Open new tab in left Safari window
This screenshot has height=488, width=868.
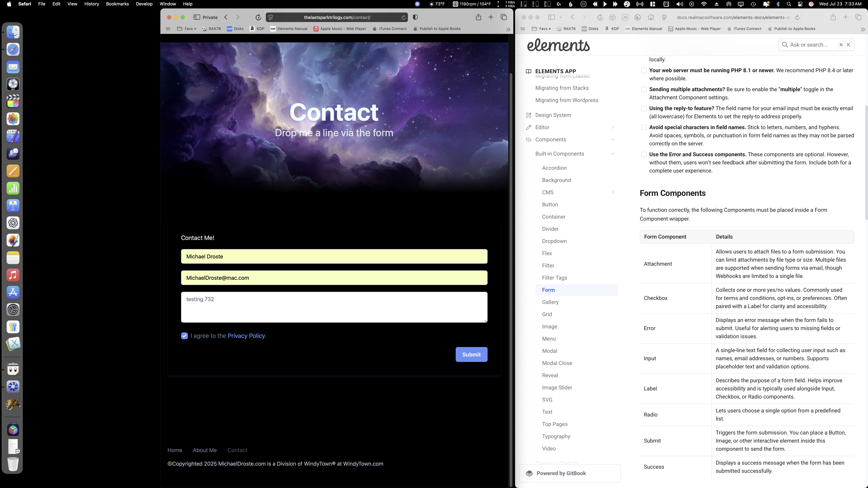(x=491, y=17)
